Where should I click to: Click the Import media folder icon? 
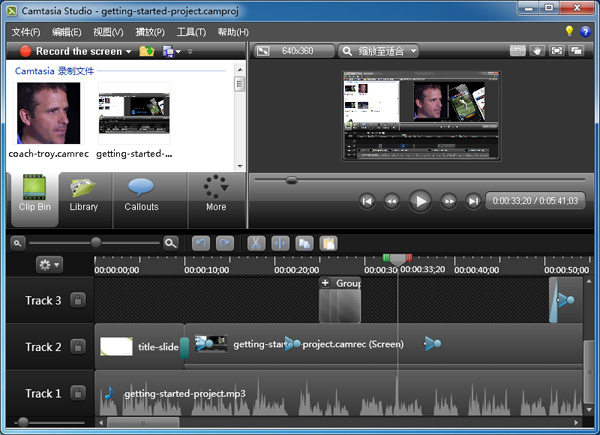[x=147, y=51]
